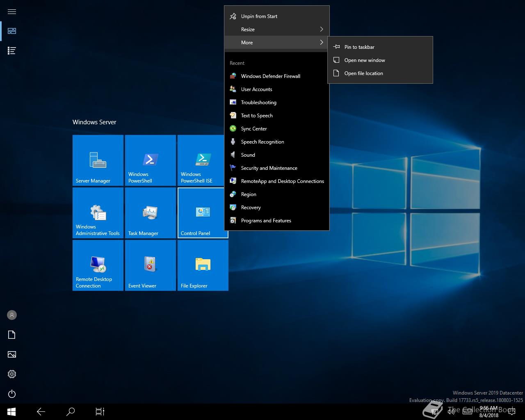This screenshot has width=525, height=420.
Task: Open recent User Accounts
Action: tap(277, 89)
